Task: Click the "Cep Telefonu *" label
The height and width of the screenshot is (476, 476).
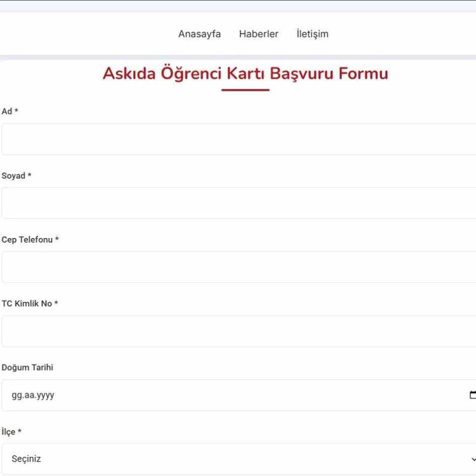Action: (30, 239)
